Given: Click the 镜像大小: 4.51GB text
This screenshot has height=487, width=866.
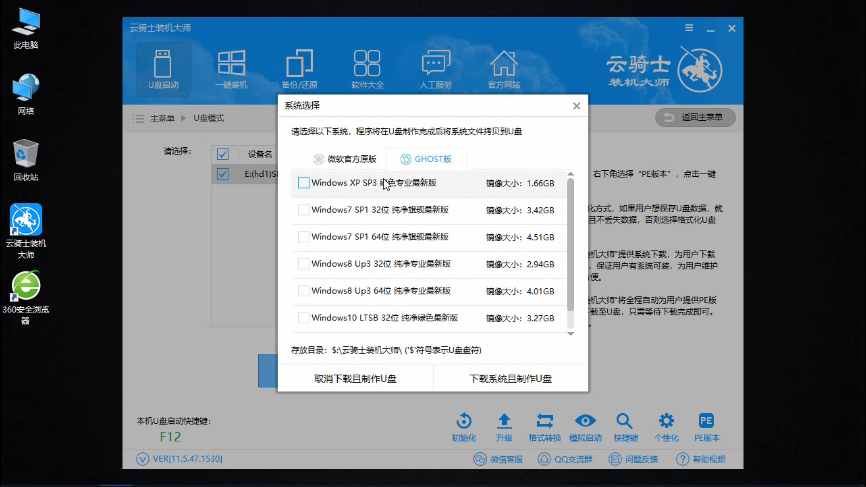Looking at the screenshot, I should tap(520, 237).
